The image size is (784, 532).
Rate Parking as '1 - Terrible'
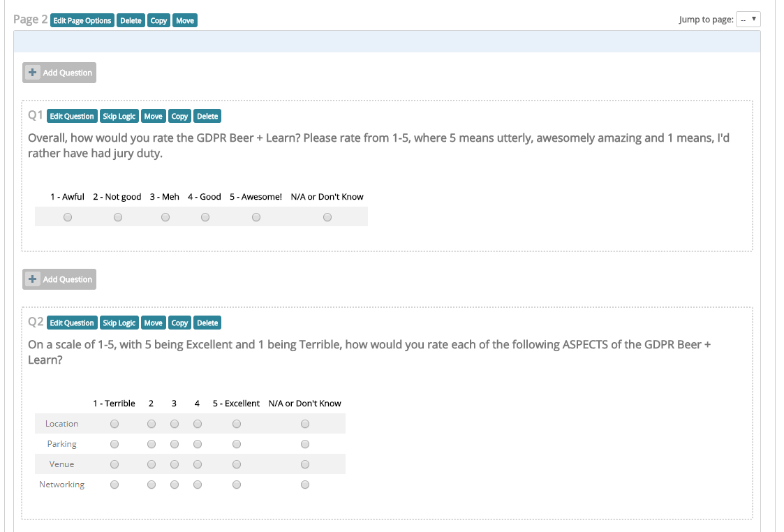[x=114, y=444]
